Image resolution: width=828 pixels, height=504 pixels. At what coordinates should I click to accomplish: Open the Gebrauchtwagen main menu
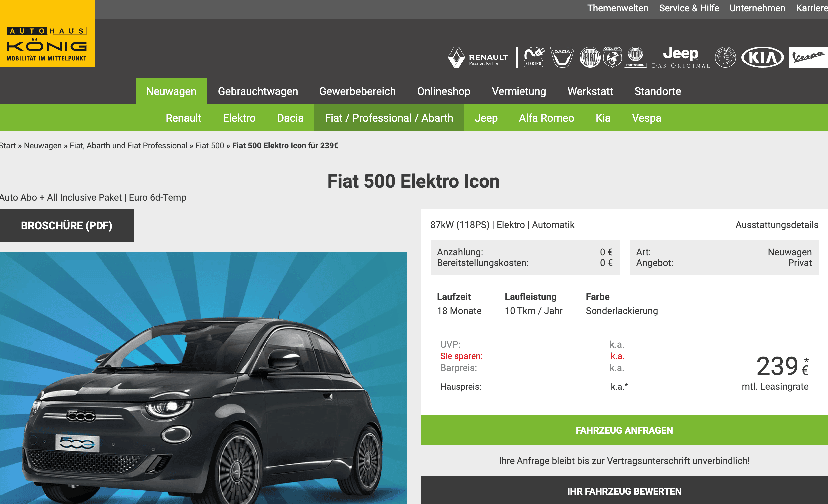[258, 91]
